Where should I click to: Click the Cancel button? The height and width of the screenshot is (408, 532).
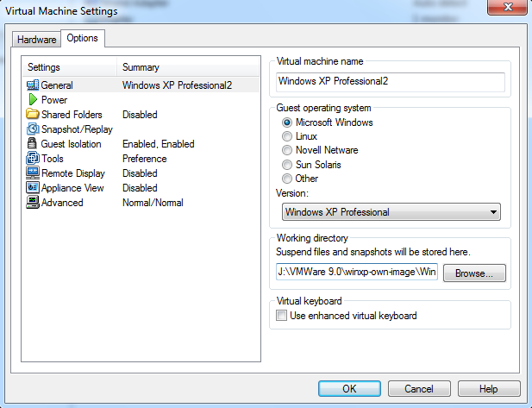click(x=419, y=389)
